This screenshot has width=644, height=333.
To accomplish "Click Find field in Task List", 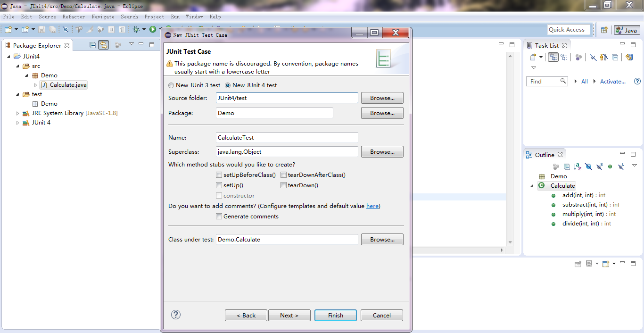I will point(547,81).
